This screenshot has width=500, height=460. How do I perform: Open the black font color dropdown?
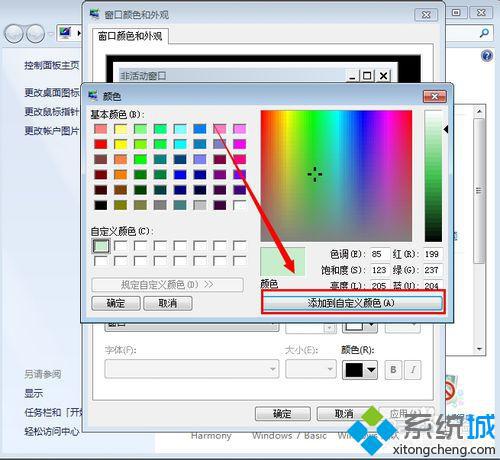point(360,370)
